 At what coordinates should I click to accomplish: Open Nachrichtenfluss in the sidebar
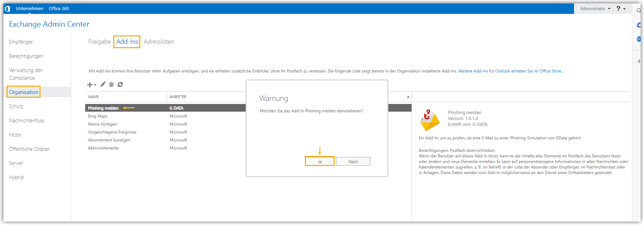pos(27,121)
